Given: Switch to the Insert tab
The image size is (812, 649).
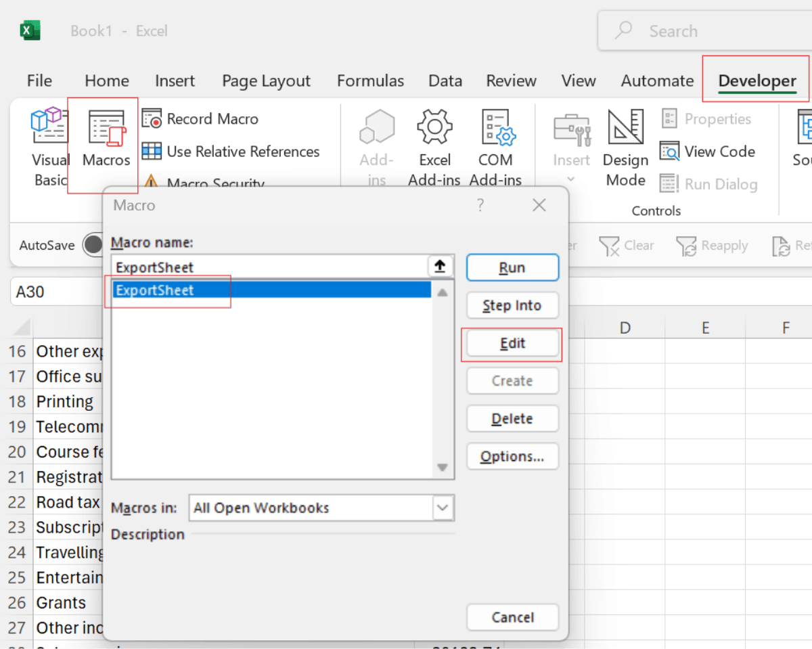Looking at the screenshot, I should (x=175, y=81).
